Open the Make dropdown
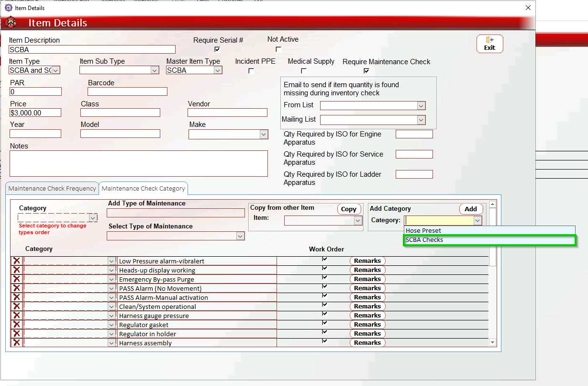This screenshot has height=386, width=588. tap(264, 135)
